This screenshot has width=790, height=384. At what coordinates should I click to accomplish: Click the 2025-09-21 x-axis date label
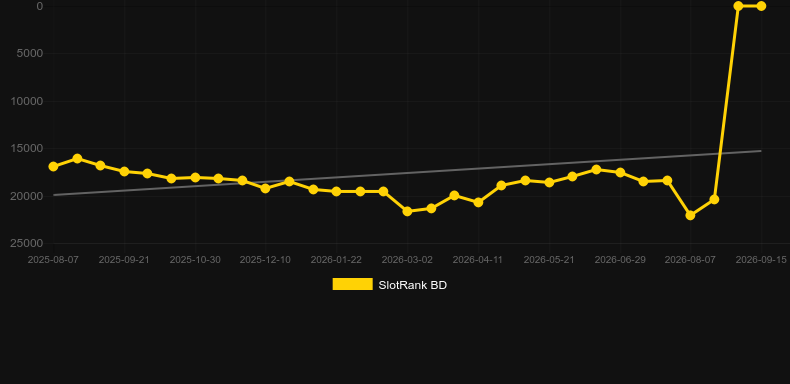click(x=124, y=260)
